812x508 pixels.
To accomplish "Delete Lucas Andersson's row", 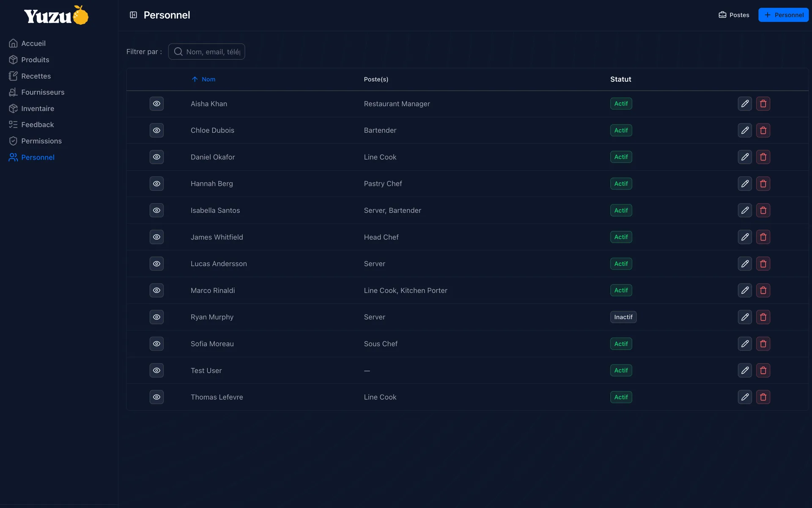I will 763,264.
